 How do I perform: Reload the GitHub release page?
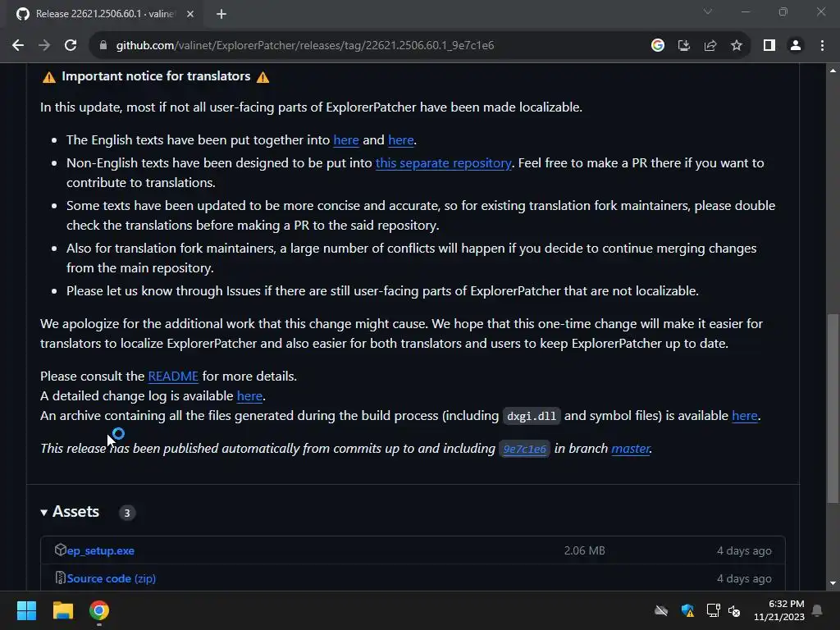pyautogui.click(x=71, y=46)
